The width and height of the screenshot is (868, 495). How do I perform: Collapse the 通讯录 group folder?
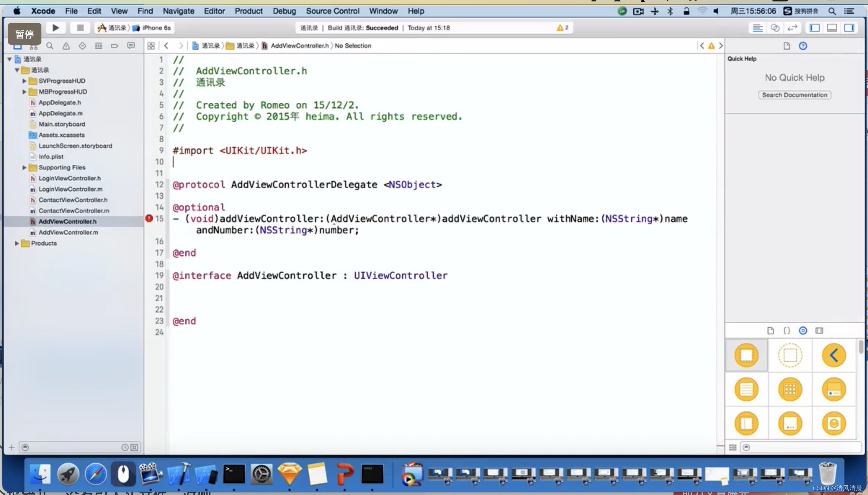17,70
